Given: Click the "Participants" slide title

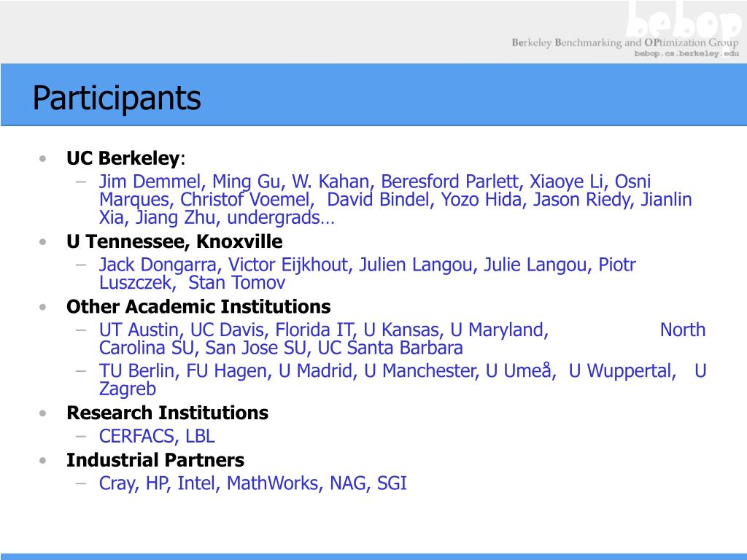Looking at the screenshot, I should tap(117, 98).
